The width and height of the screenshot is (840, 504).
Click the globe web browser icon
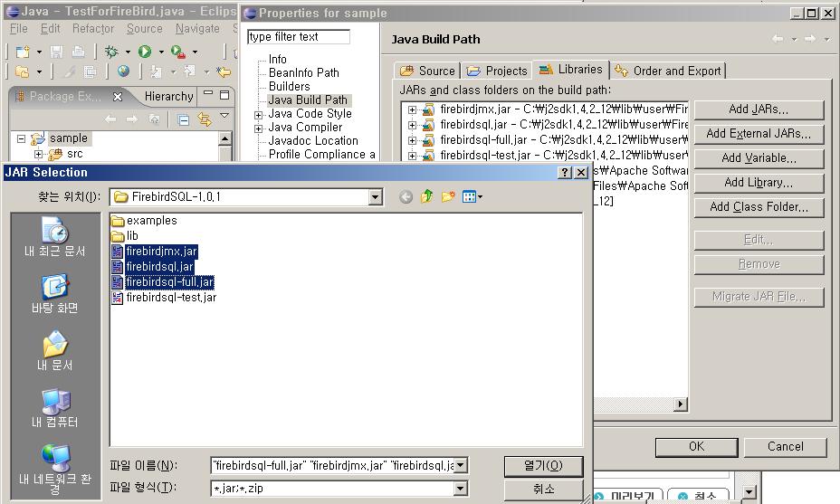point(123,71)
